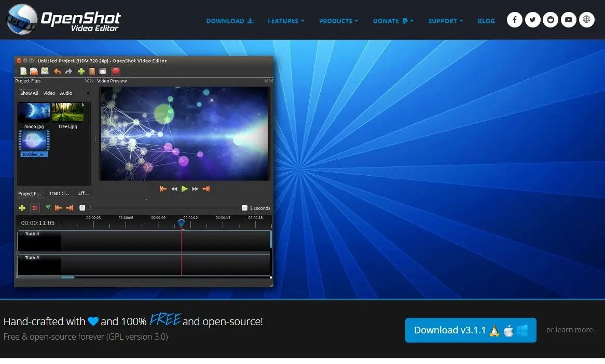Add a track with the timeline green plus
This screenshot has width=605, height=364.
point(22,208)
